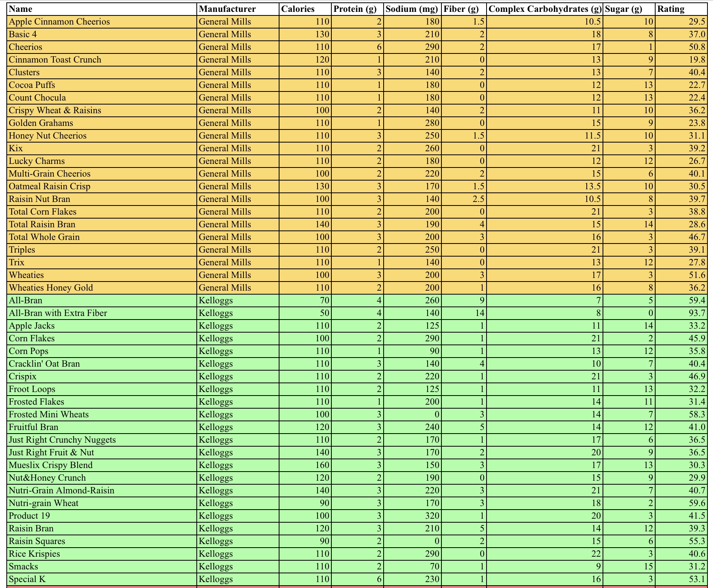The height and width of the screenshot is (588, 713).
Task: Click the Total Corn Flakes cell
Action: click(x=102, y=212)
